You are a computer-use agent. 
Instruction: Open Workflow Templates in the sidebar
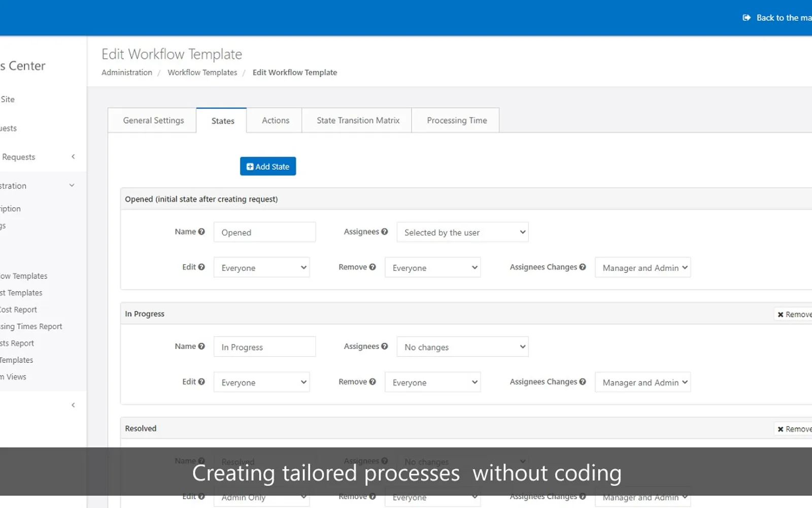(24, 276)
